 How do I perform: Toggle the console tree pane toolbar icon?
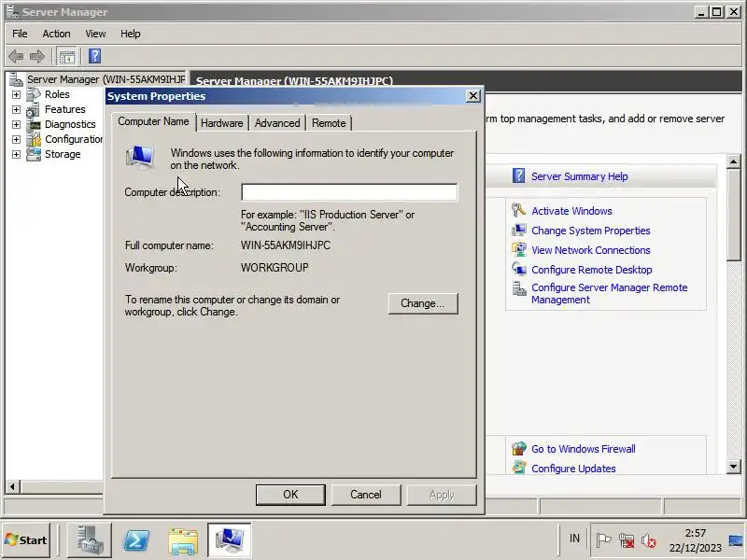pyautogui.click(x=66, y=57)
